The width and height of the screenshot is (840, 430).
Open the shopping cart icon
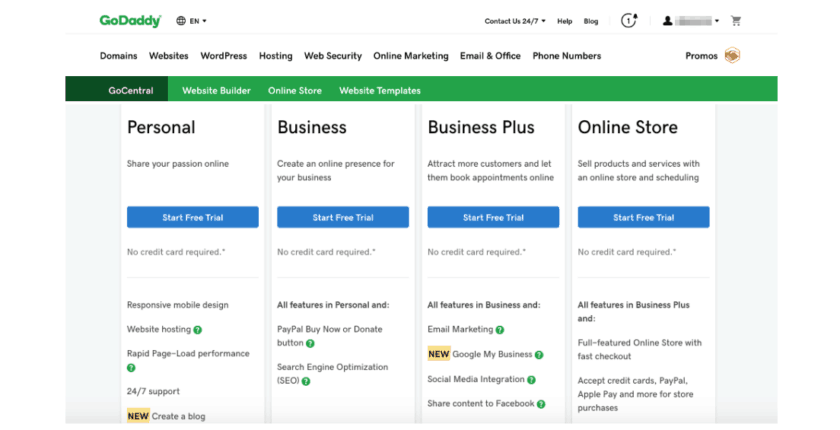pos(736,21)
